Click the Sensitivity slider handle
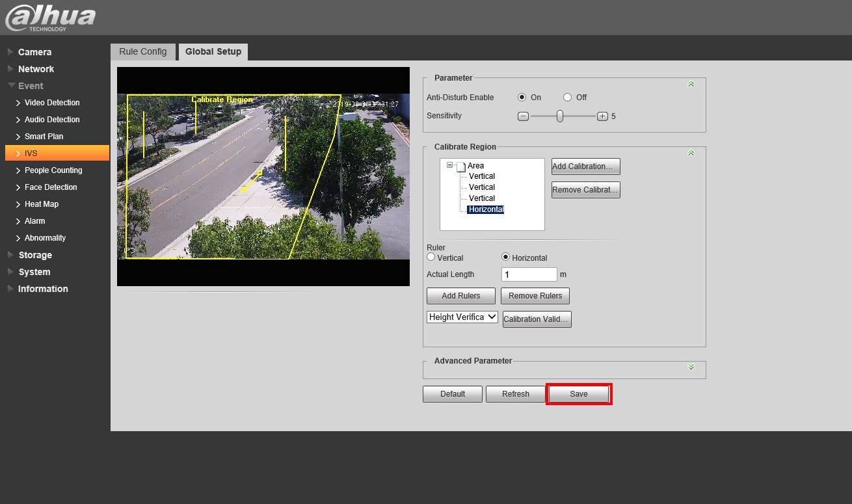Screen dimensions: 852x504 pyautogui.click(x=559, y=116)
